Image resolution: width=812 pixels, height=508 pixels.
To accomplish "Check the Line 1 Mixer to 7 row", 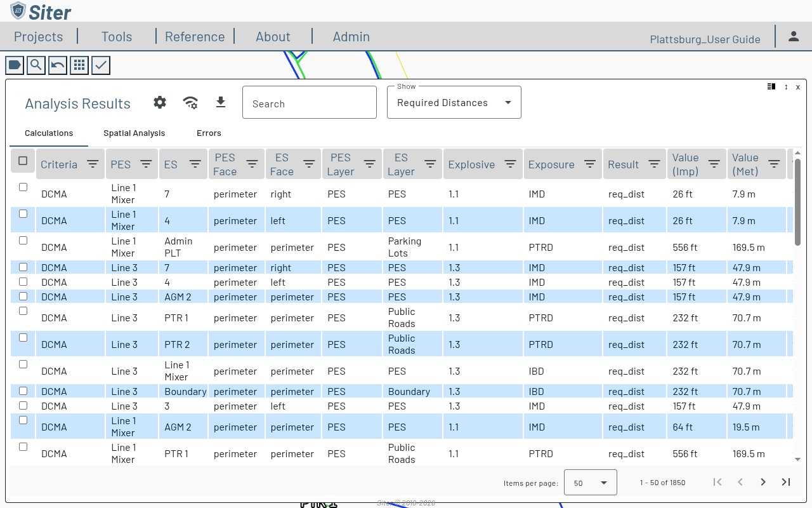I will [x=23, y=187].
